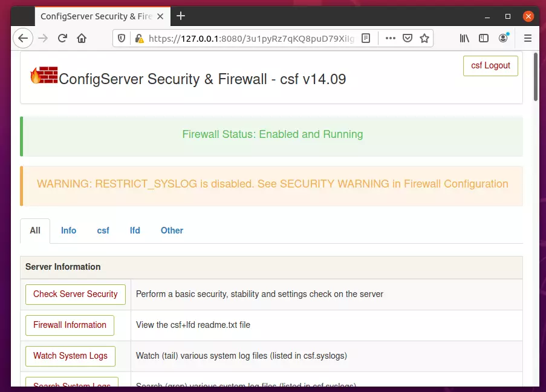Close the ConfigServer Security tab
This screenshot has height=392, width=546.
pos(160,16)
